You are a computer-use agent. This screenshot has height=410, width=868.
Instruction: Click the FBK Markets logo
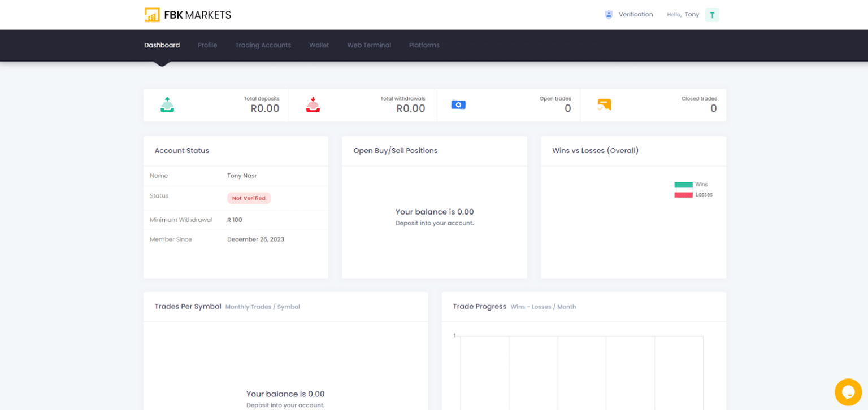tap(188, 14)
